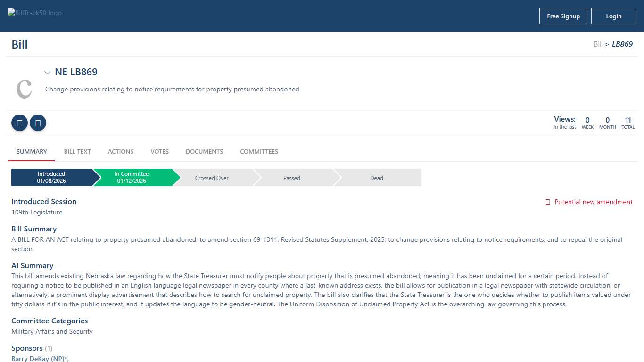Open the Bill Text tab
The width and height of the screenshot is (644, 362).
tap(77, 152)
